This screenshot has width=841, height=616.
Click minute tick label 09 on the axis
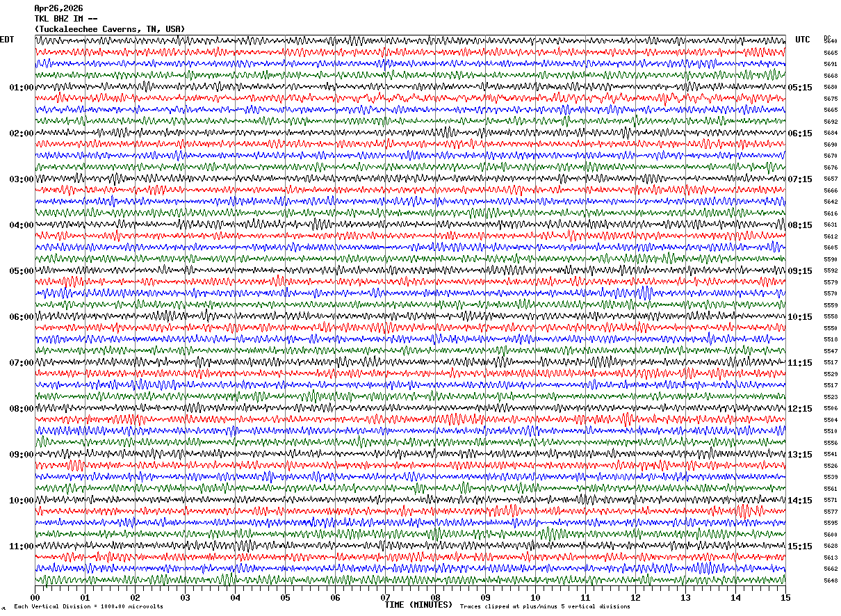coord(485,598)
